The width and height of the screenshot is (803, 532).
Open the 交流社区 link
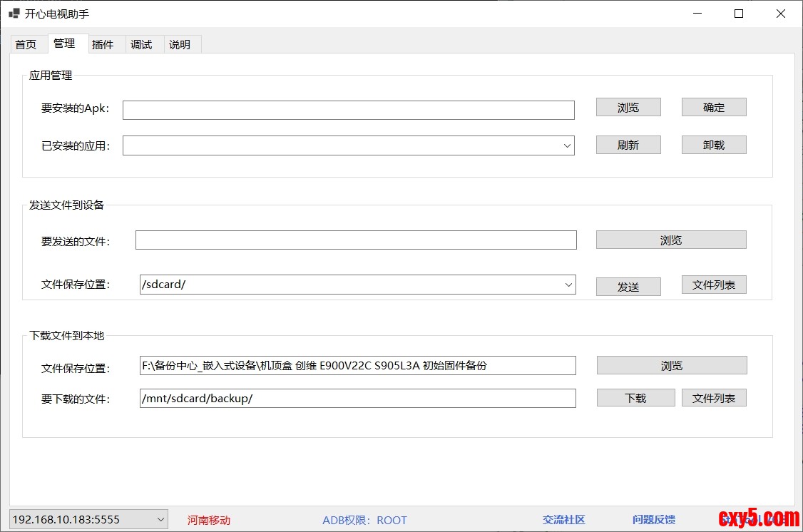click(563, 520)
